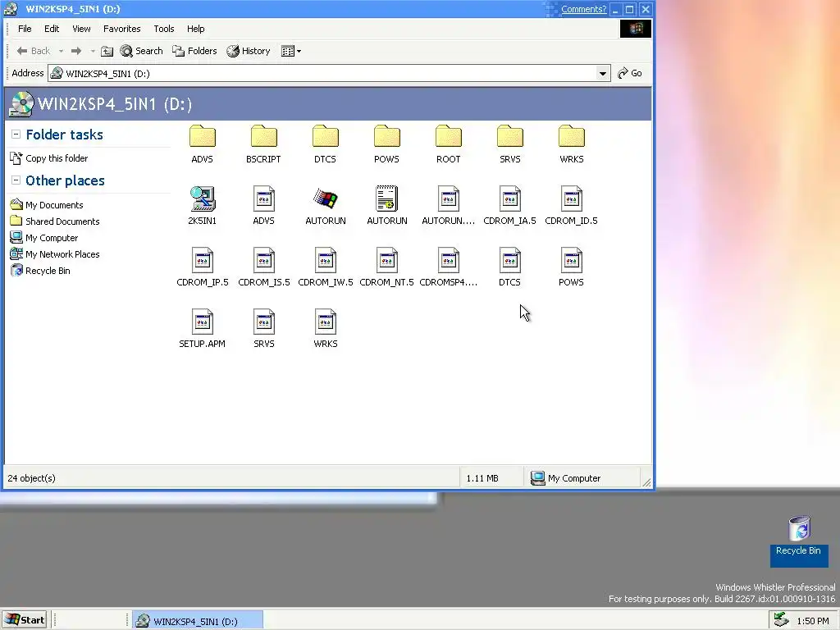Open the Help menu
This screenshot has height=630, width=840.
pos(195,29)
